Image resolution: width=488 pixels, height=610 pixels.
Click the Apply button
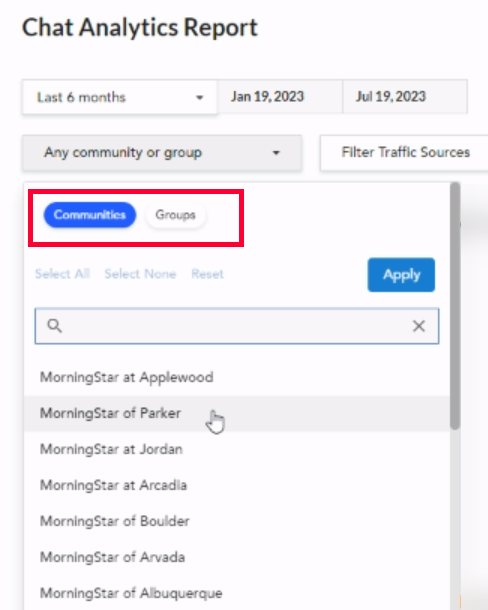(401, 275)
